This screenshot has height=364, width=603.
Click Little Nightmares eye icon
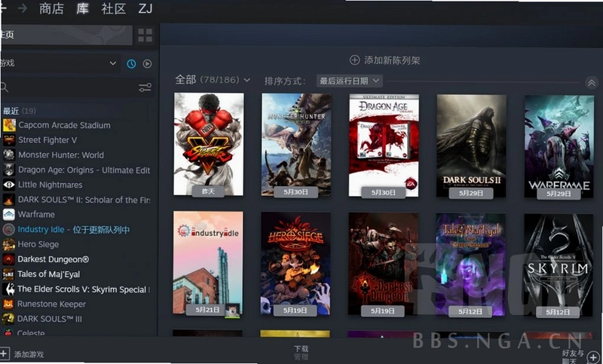[x=9, y=185]
